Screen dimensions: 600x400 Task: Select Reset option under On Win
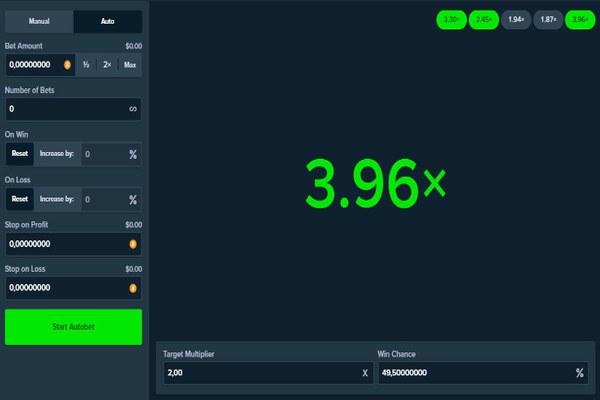tap(20, 154)
